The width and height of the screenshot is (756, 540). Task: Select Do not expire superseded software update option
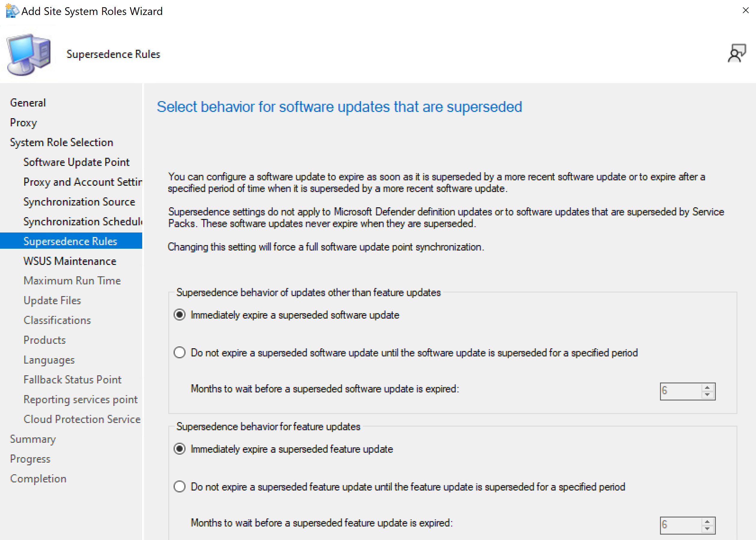(179, 352)
